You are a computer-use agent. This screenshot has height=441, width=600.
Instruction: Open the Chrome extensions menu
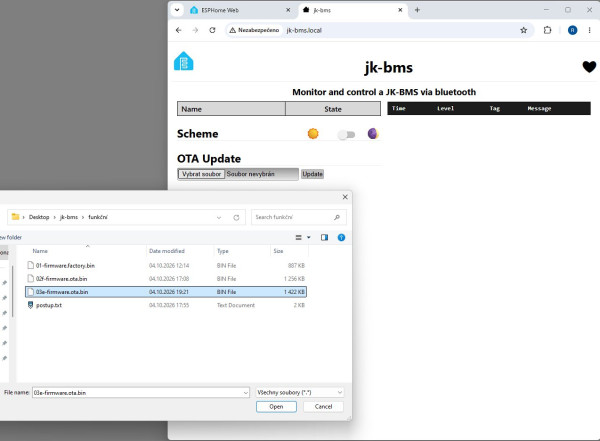(x=548, y=30)
